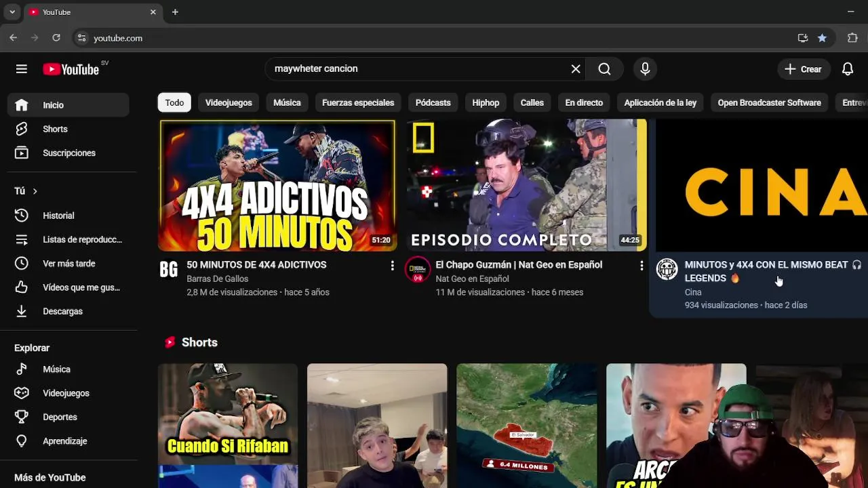Select the Hiphop filter chip
Screen dimensions: 868x488
486,102
